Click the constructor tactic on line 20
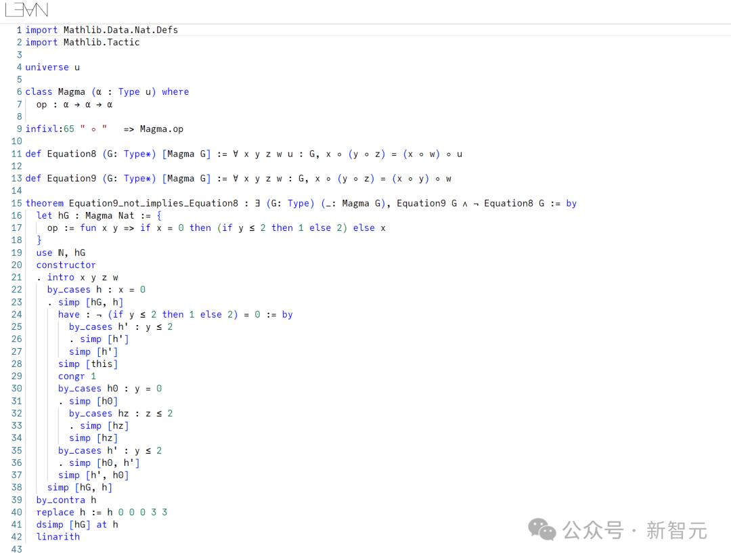The width and height of the screenshot is (731, 560). 66,265
